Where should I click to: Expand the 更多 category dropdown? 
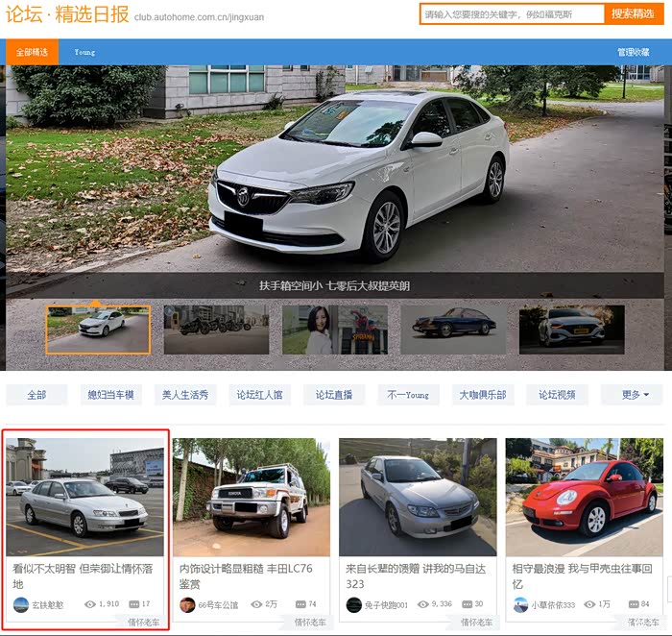635,395
